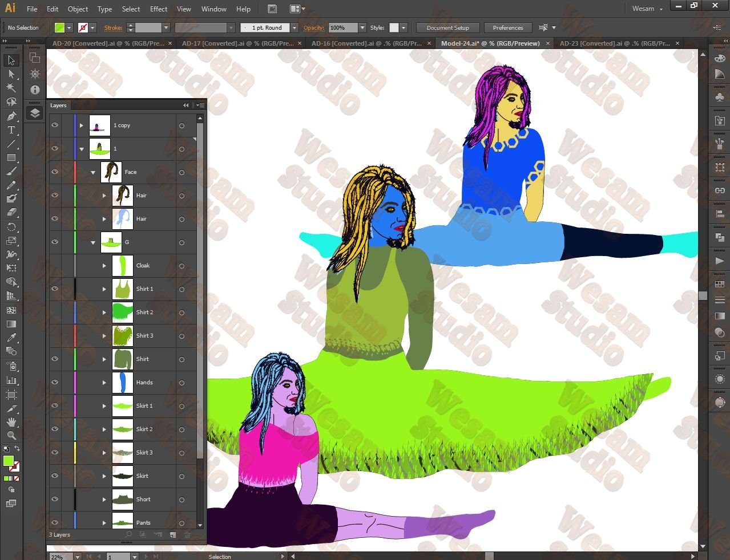Screen dimensions: 730x560
Task: Collapse the G sublayer group
Action: pos(93,242)
